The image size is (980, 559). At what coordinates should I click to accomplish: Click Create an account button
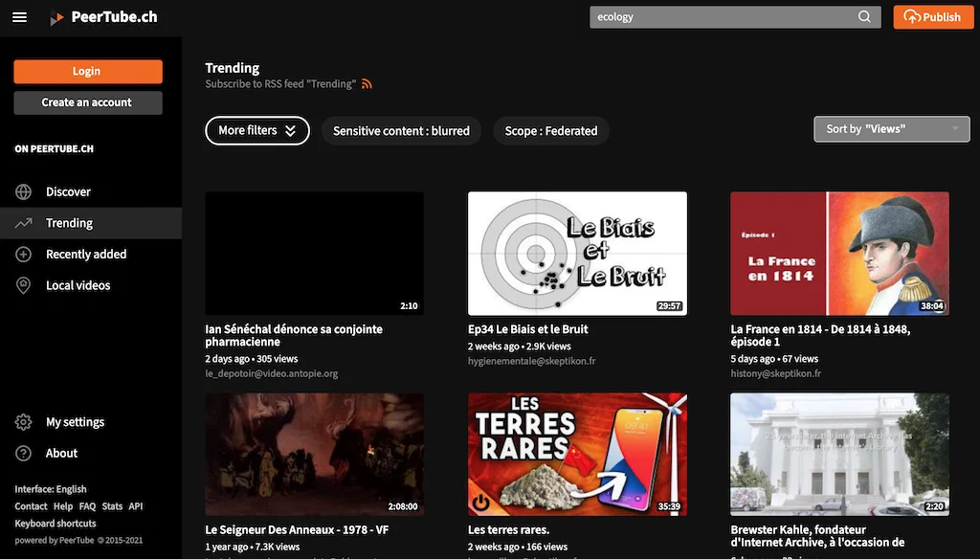point(88,102)
